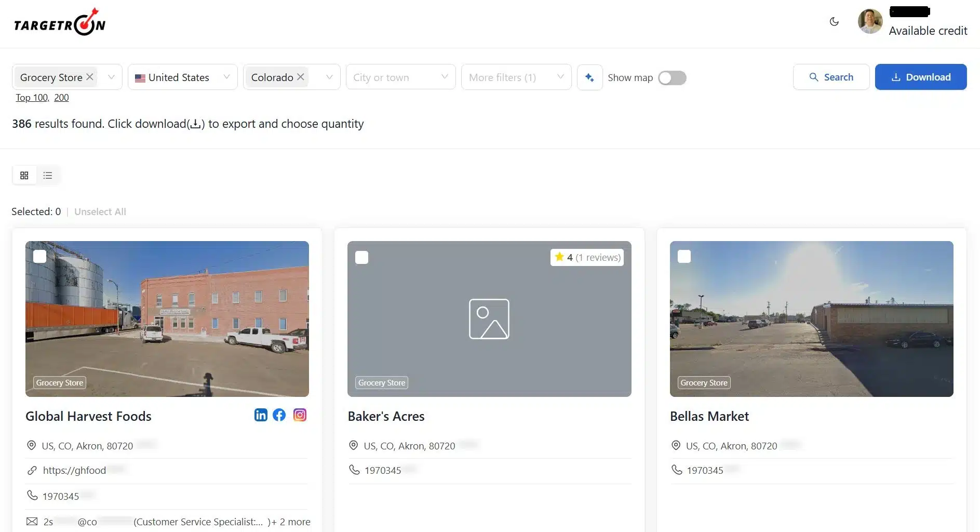Click the Download button
980x532 pixels.
921,77
